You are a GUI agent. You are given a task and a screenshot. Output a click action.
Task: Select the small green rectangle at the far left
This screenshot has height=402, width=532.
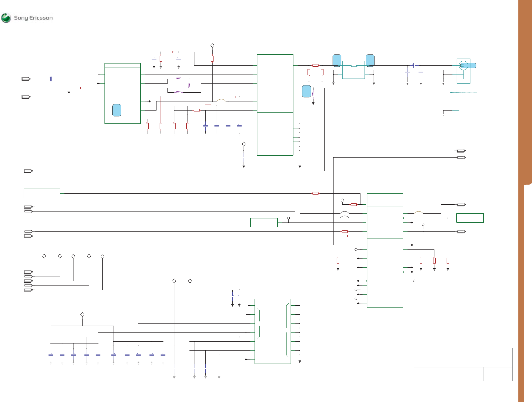42,193
